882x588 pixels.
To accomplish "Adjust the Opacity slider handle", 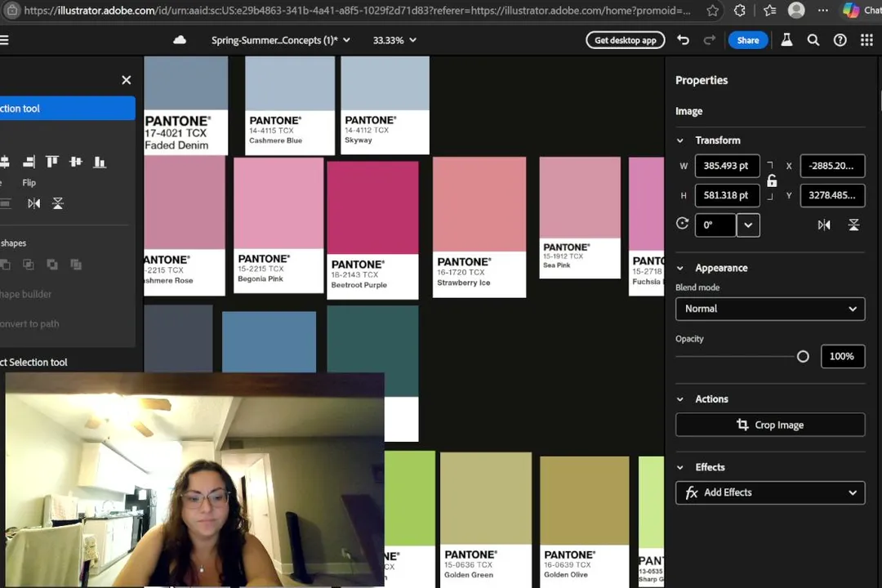I will click(803, 356).
